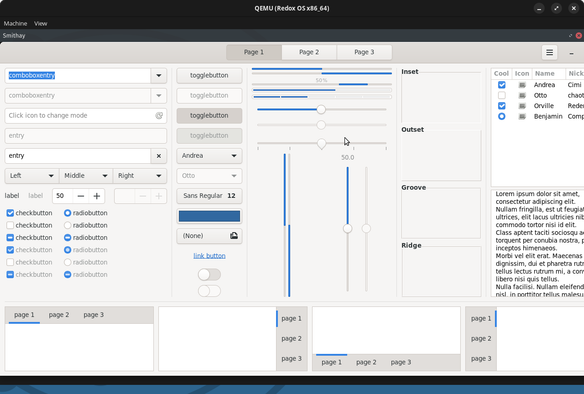Image resolution: width=584 pixels, height=394 pixels.
Task: Open the hamburger menu in header bar
Action: (x=549, y=53)
